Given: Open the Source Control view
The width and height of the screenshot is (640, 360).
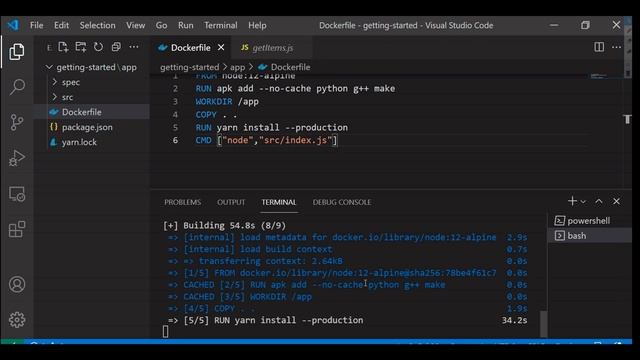Looking at the screenshot, I should coord(17,122).
